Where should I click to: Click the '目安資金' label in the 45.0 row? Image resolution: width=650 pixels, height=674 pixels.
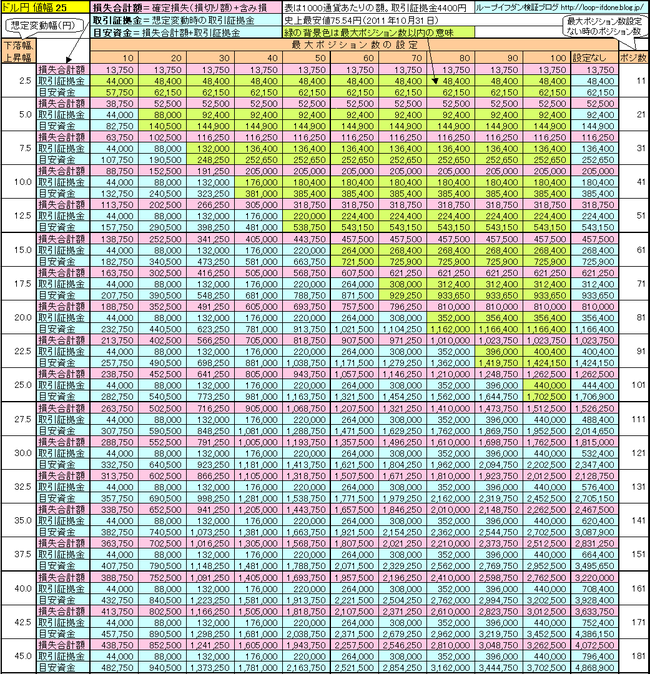(x=63, y=668)
